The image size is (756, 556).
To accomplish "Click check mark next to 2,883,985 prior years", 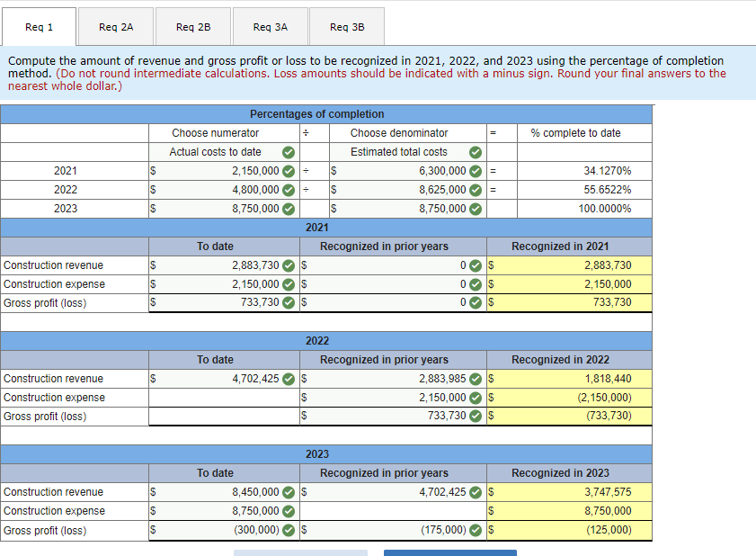I will point(476,380).
